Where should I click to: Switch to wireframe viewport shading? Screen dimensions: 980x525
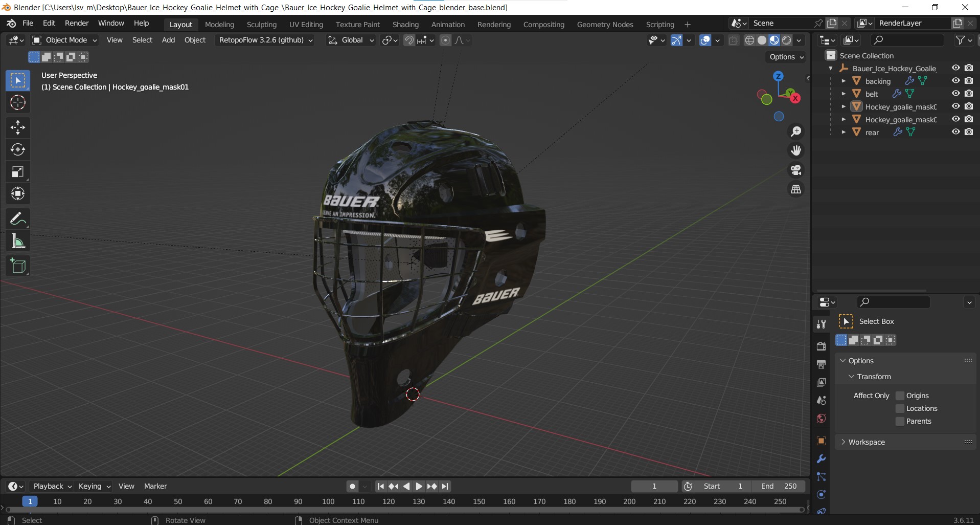tap(749, 40)
